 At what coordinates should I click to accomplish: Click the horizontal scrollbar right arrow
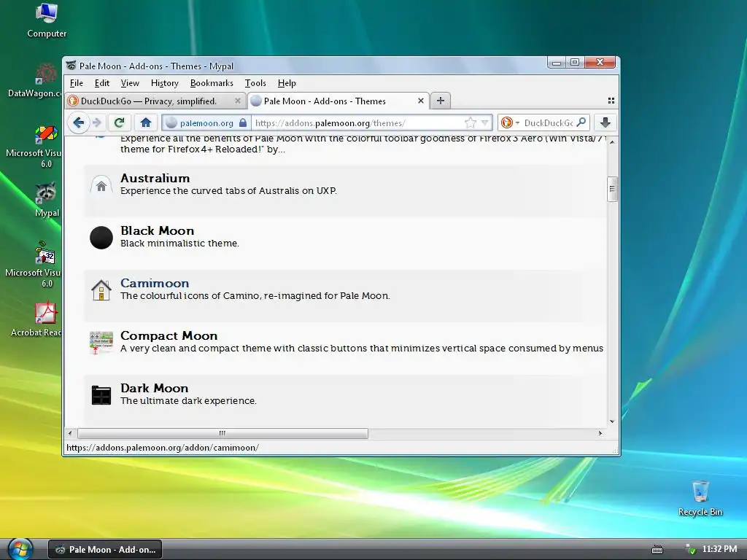[600, 433]
